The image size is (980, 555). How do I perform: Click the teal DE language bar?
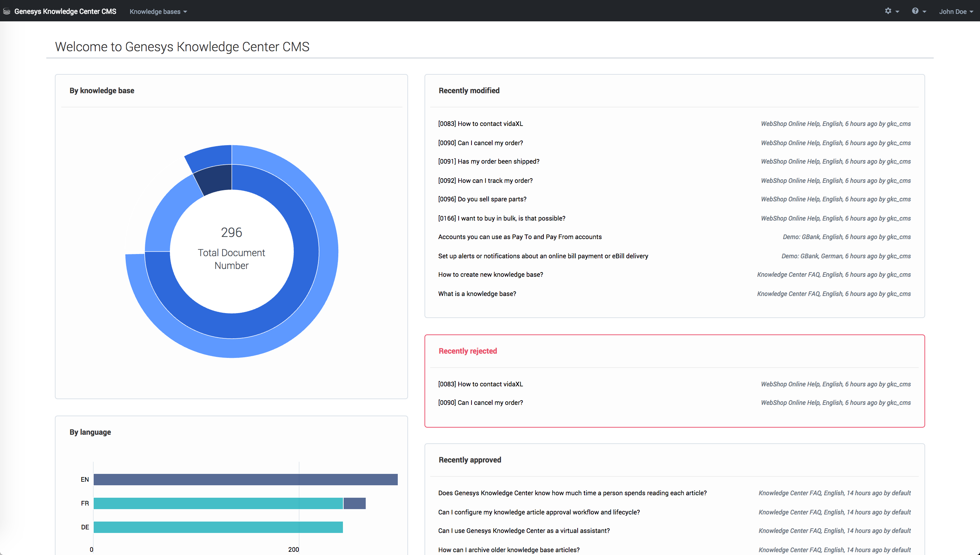(218, 527)
